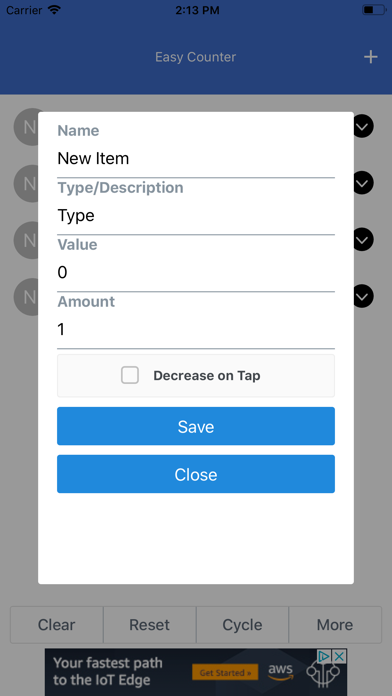Open the More option in bottom toolbar
The height and width of the screenshot is (696, 392).
(335, 625)
